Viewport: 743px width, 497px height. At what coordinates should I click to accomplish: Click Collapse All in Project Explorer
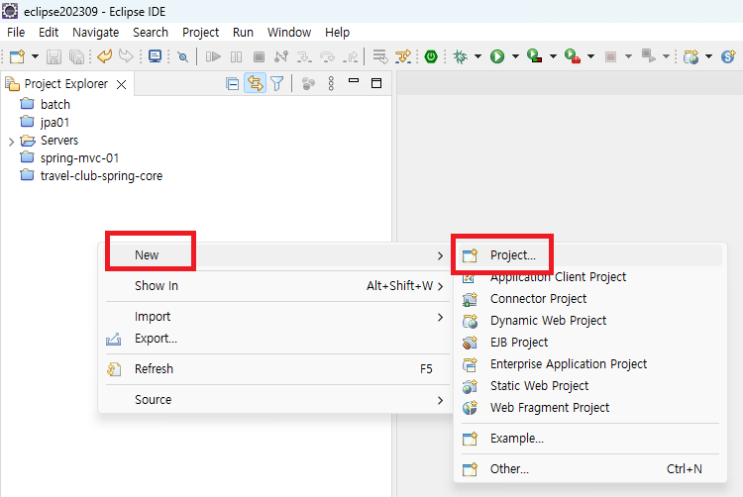point(232,84)
